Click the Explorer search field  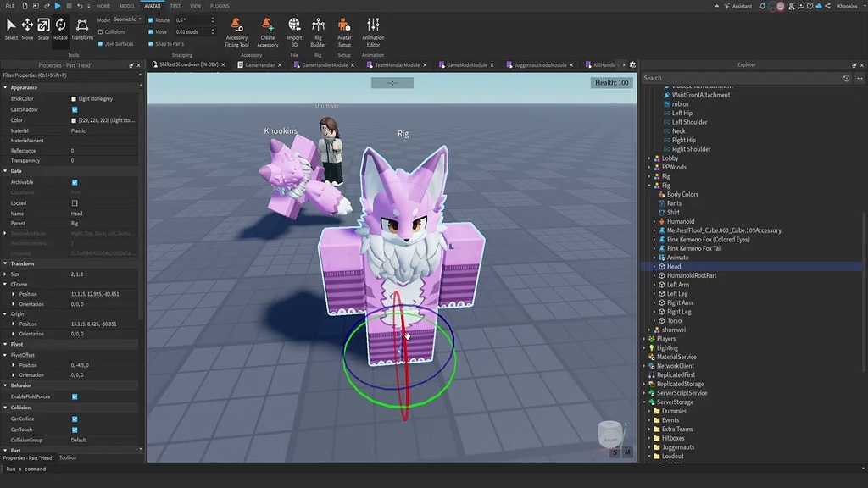(x=741, y=78)
